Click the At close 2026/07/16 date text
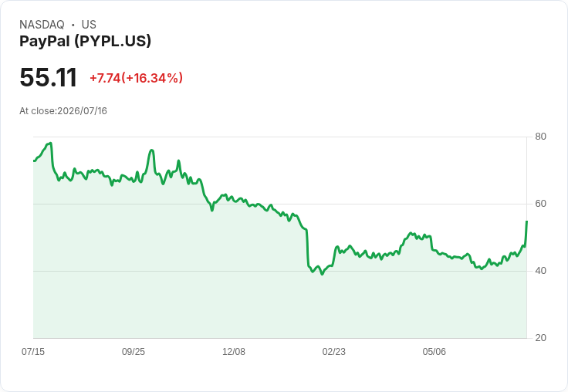The width and height of the screenshot is (568, 392). click(63, 111)
